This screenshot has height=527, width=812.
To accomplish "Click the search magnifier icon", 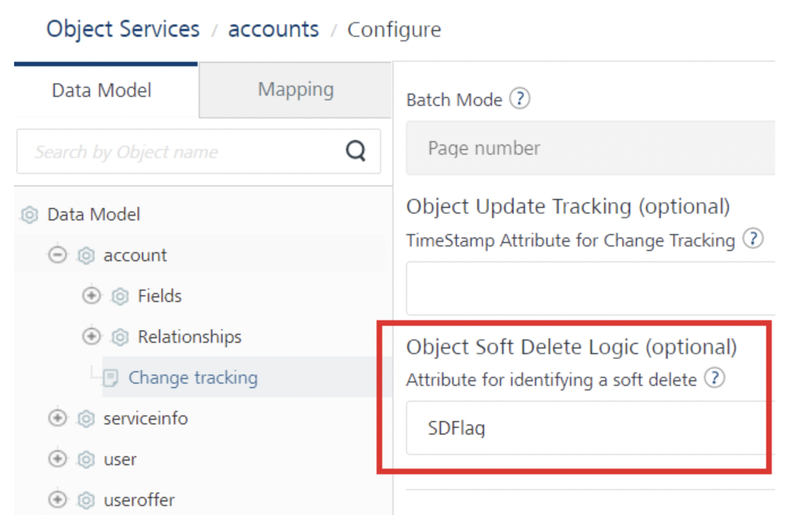I will (356, 151).
